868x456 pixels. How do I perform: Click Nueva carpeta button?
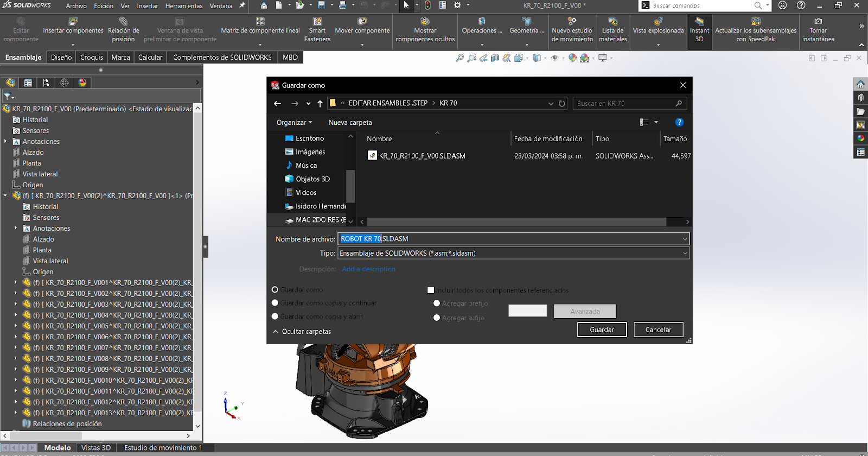click(x=350, y=122)
